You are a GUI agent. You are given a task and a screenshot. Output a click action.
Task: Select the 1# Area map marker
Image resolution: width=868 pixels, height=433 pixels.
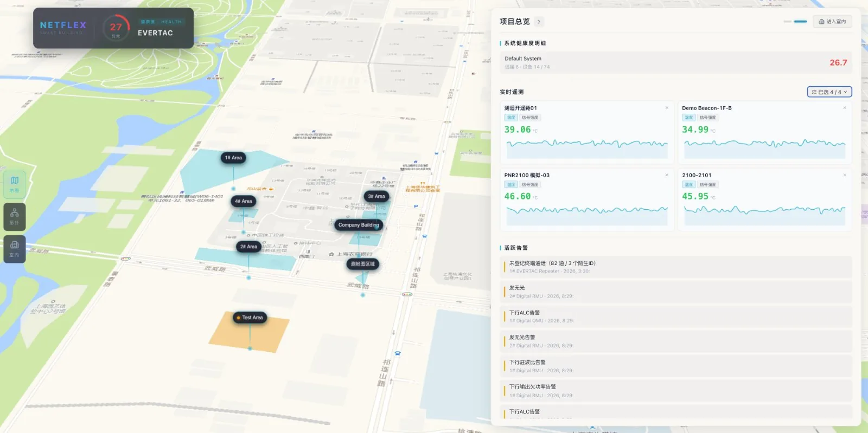click(233, 158)
